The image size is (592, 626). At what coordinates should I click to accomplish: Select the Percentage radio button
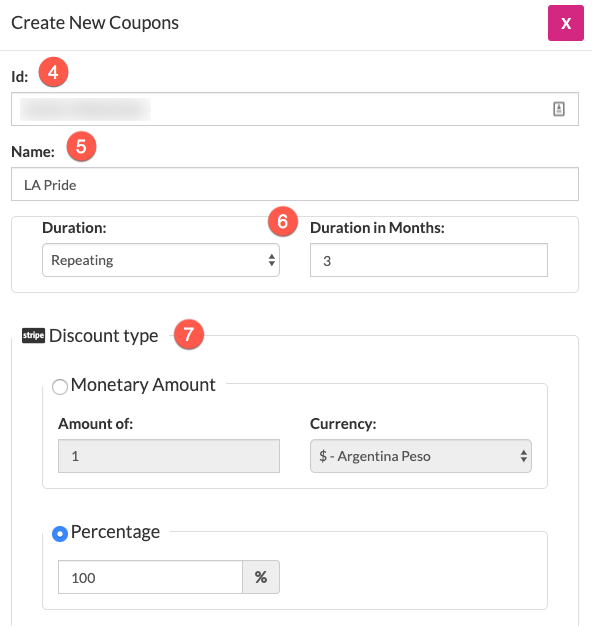coord(60,534)
